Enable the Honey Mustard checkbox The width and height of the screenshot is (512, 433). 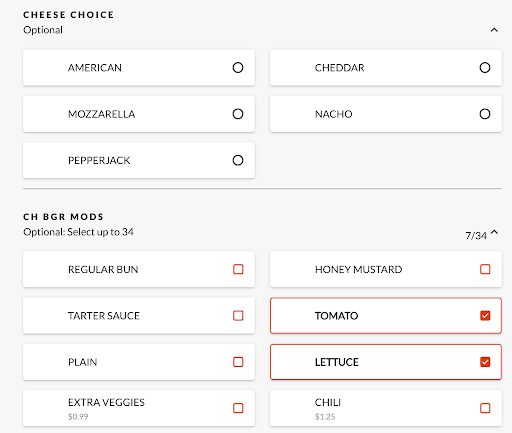click(485, 269)
